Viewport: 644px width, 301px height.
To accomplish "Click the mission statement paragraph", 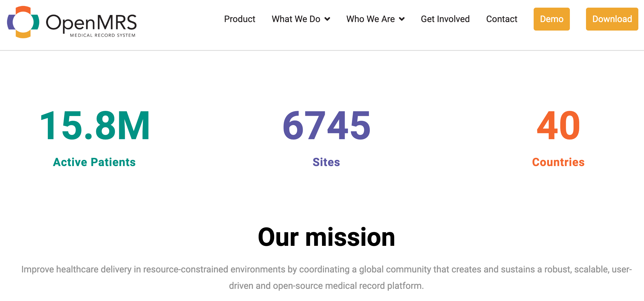I will click(x=326, y=277).
